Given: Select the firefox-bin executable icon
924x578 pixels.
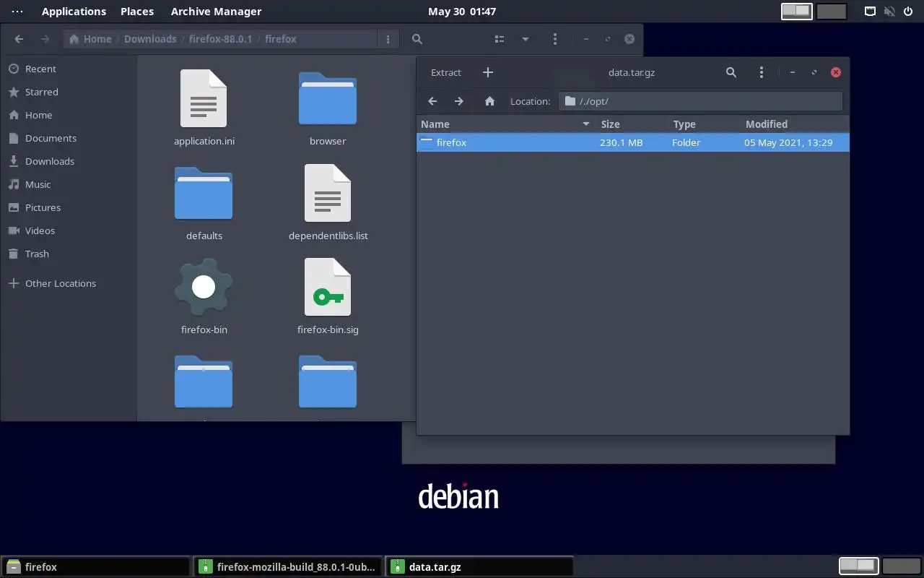Looking at the screenshot, I should click(x=204, y=287).
